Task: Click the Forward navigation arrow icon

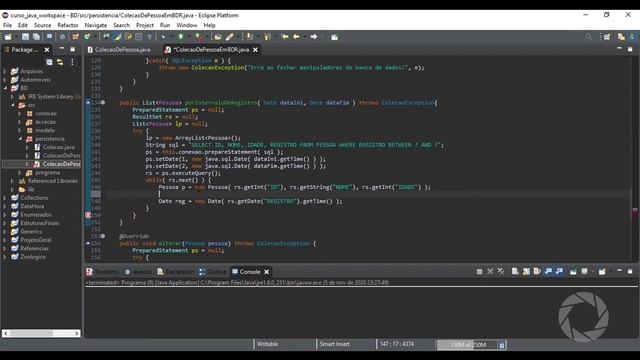Action: (x=313, y=37)
